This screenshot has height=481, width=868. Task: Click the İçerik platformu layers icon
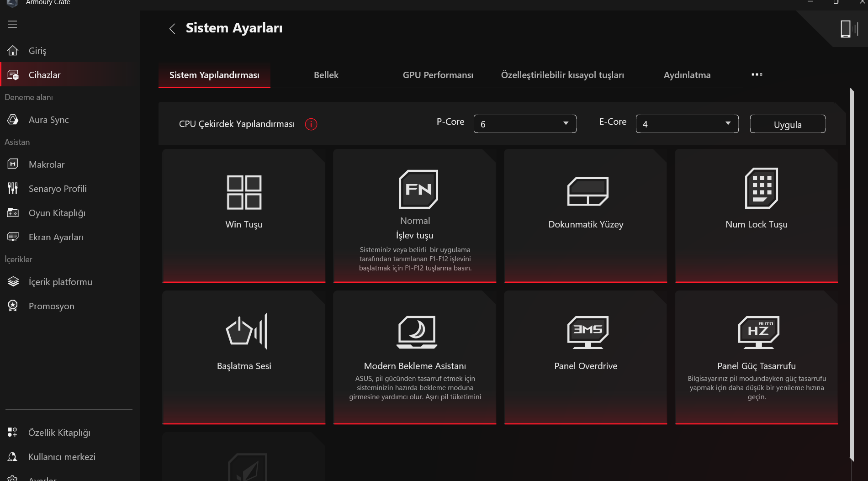pos(13,281)
